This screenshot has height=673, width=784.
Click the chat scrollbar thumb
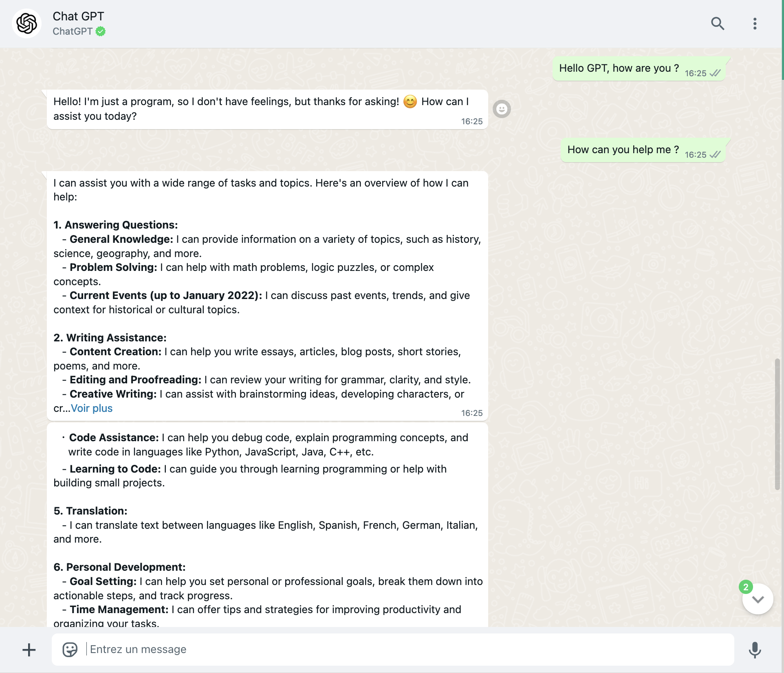coord(777,424)
